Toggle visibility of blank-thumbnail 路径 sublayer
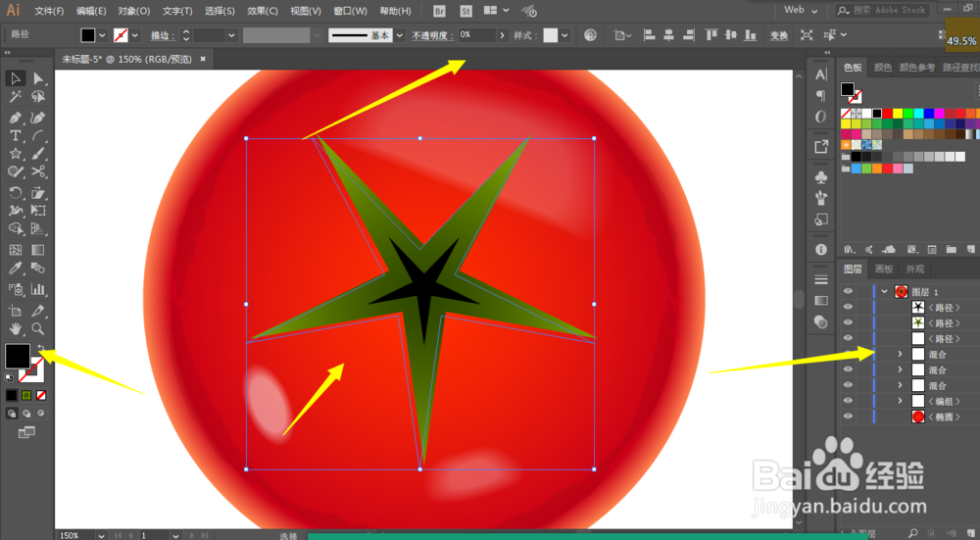The image size is (980, 540). [848, 338]
